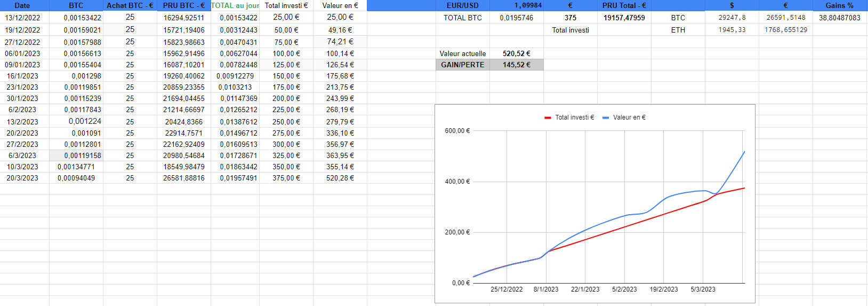Viewport: 868px width, 306px height.
Task: Click the red 'Total investi €' chart legend
Action: 569,117
